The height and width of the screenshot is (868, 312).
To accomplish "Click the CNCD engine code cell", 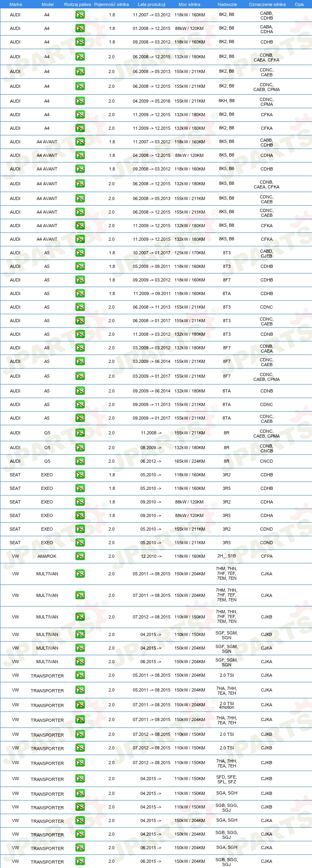I will (x=267, y=461).
